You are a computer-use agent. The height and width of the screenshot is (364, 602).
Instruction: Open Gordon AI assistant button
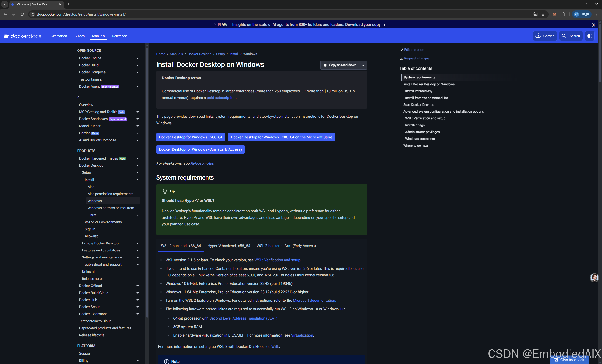pos(545,36)
